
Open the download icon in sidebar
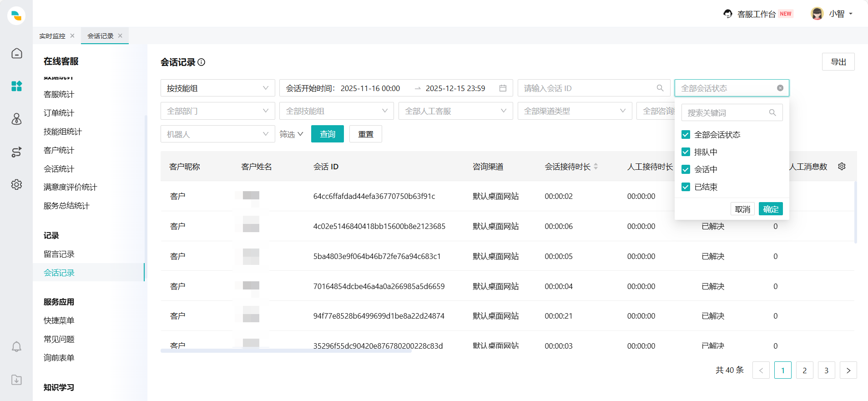point(16,380)
